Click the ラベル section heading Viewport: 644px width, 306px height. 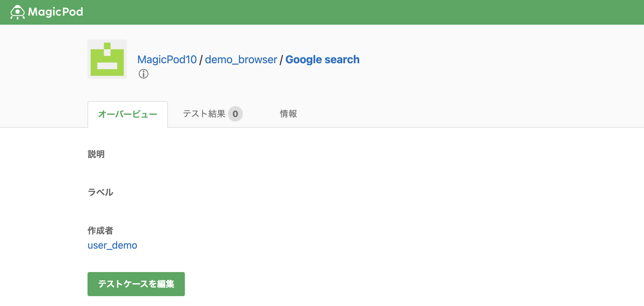[x=100, y=192]
